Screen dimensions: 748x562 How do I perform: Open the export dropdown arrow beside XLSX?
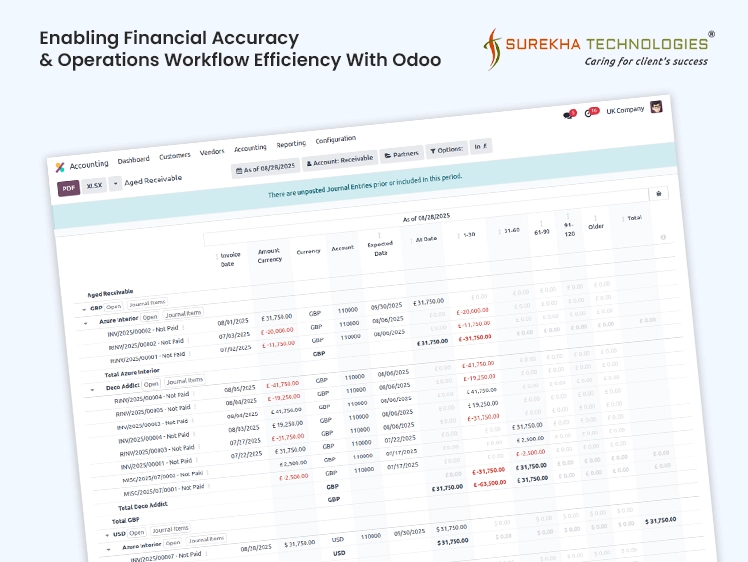(x=115, y=183)
